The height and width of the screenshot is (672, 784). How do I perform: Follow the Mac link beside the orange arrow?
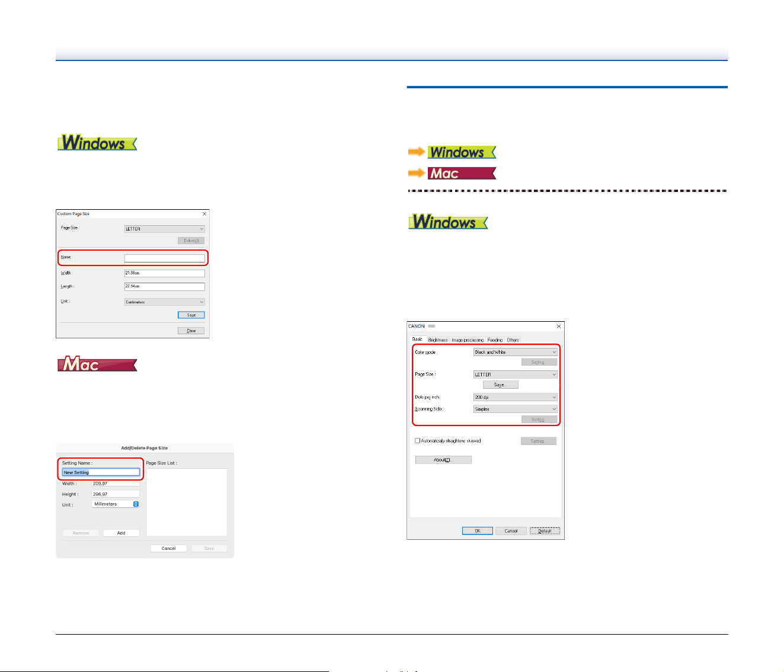coord(462,173)
